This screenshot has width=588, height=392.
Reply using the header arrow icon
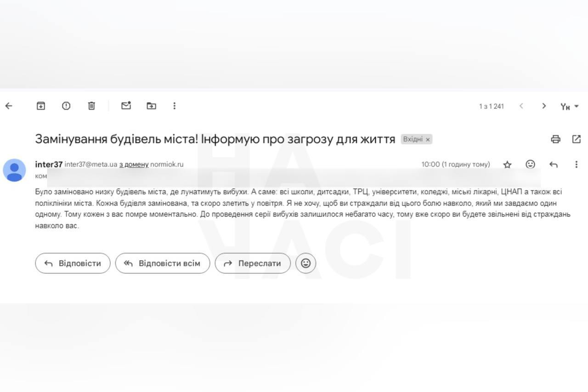[554, 165]
